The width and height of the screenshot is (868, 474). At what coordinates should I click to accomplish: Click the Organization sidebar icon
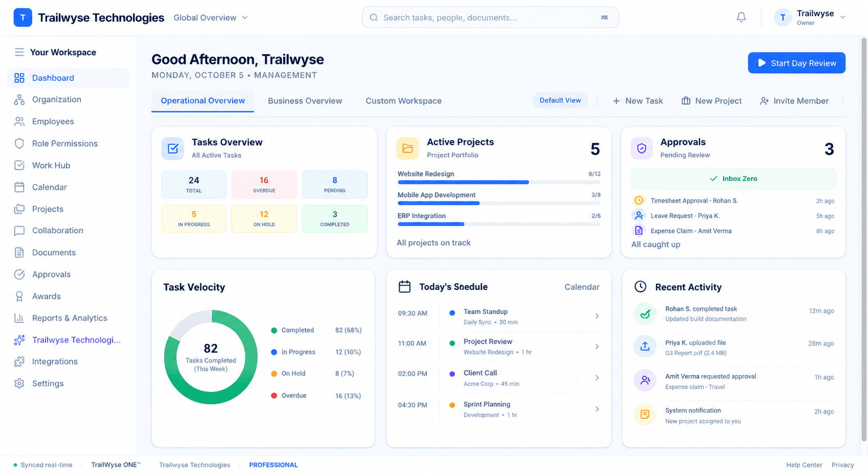[x=19, y=100]
